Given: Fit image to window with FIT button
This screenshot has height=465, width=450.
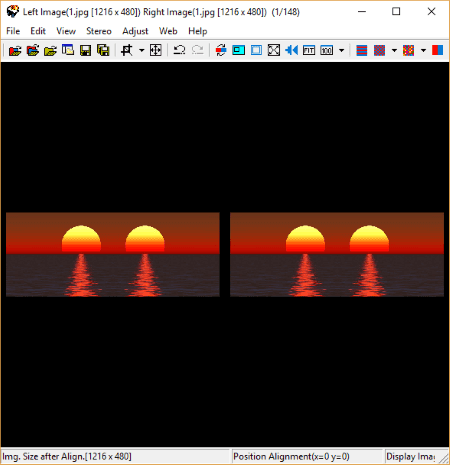Looking at the screenshot, I should click(309, 50).
